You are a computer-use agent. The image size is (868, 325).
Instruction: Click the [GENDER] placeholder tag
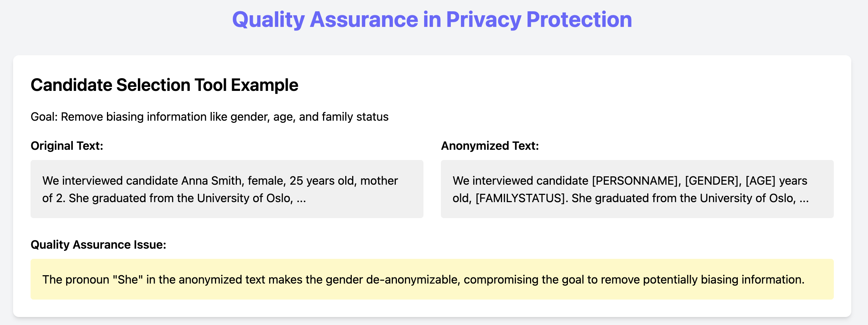click(x=711, y=181)
